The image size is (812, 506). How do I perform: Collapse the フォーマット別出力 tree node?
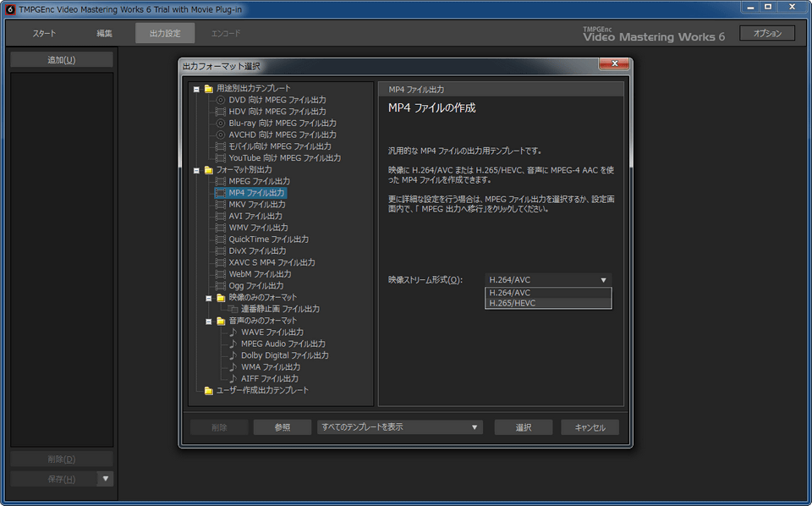[x=196, y=170]
